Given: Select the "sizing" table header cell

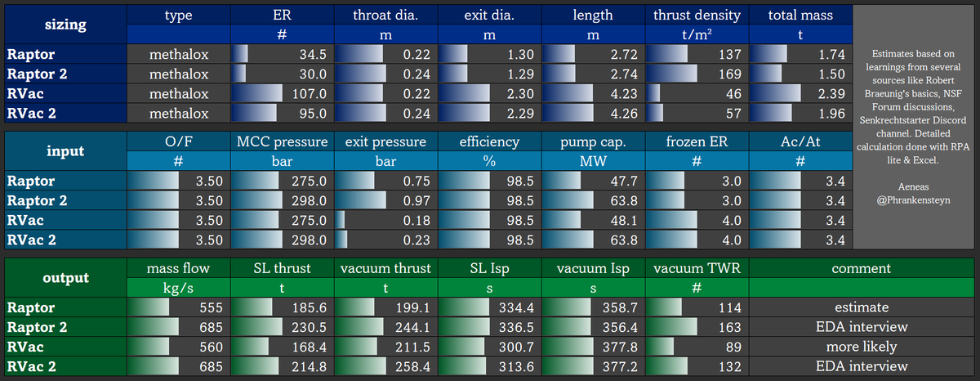Looking at the screenshot, I should (64, 25).
